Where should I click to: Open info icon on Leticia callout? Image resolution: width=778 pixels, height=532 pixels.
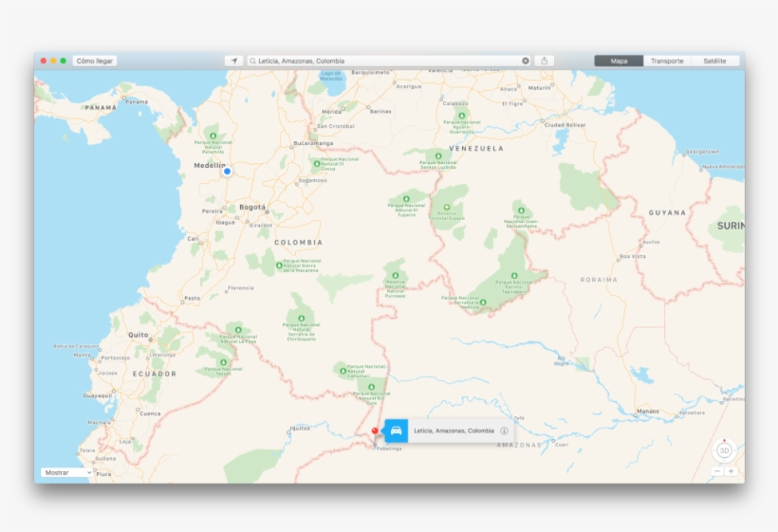504,431
